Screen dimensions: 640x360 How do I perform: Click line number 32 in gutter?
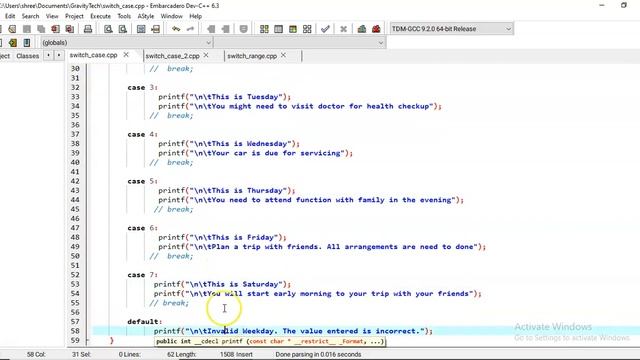click(75, 87)
